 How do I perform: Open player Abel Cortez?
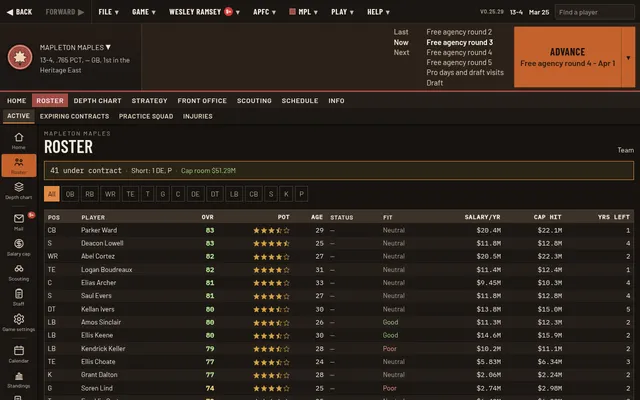pos(98,256)
